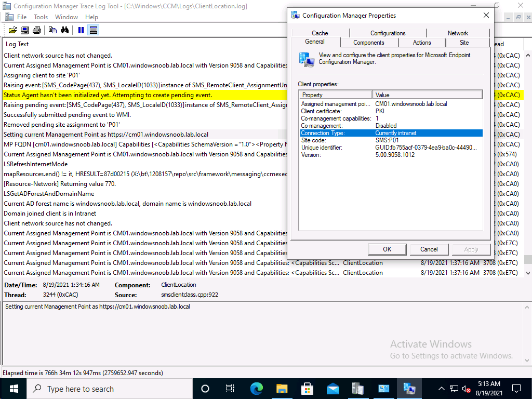Screen dimensions: 532x399
Task: Click the Open on Server toolbar icon
Action: [x=25, y=30]
